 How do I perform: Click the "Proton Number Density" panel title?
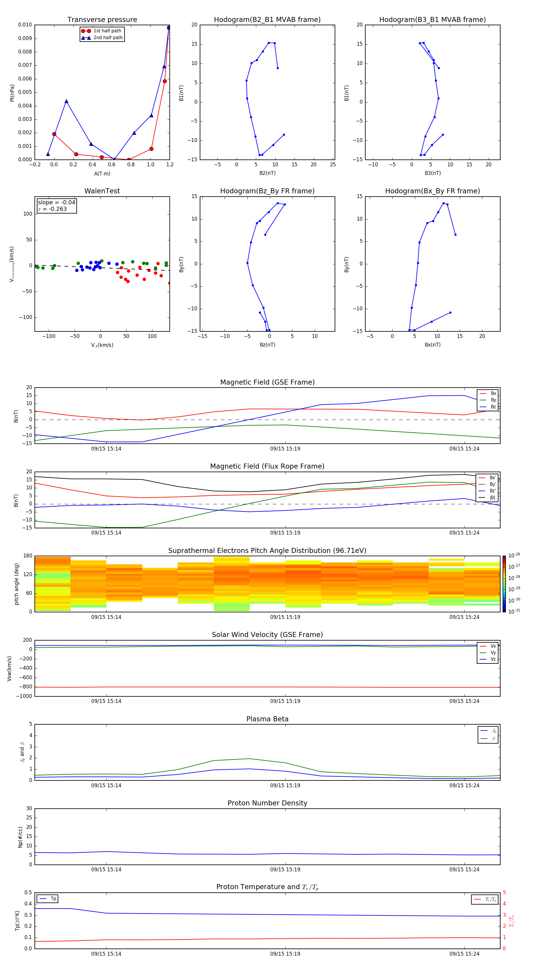267,803
